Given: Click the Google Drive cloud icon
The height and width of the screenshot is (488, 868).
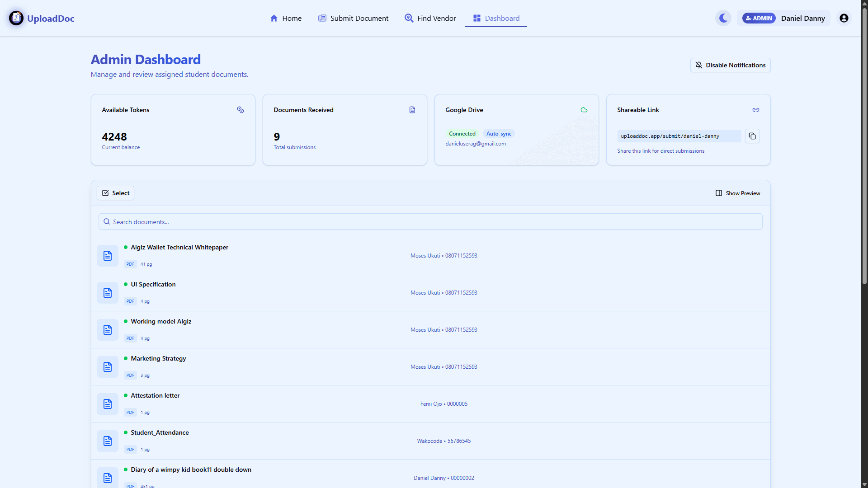Looking at the screenshot, I should pos(584,110).
